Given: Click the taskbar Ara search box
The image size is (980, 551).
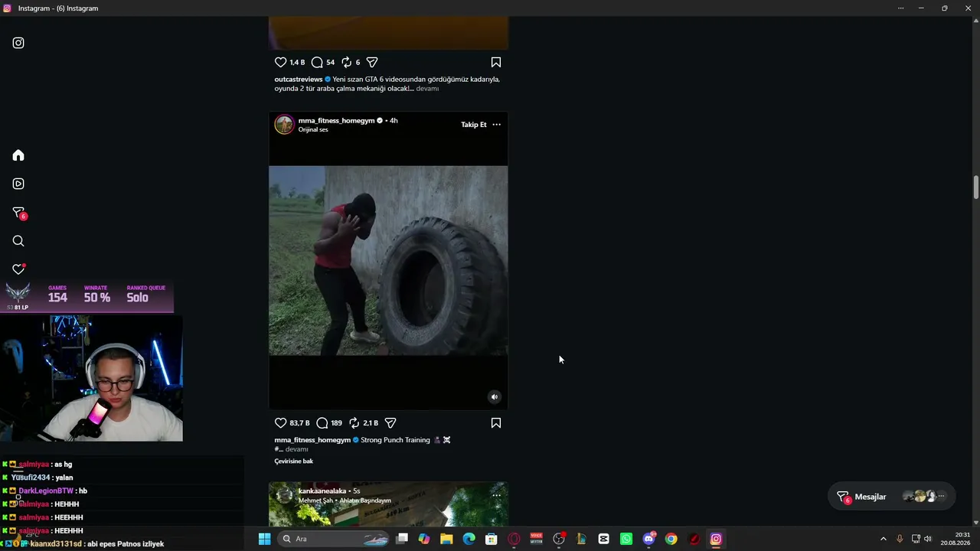Looking at the screenshot, I should 335,539.
